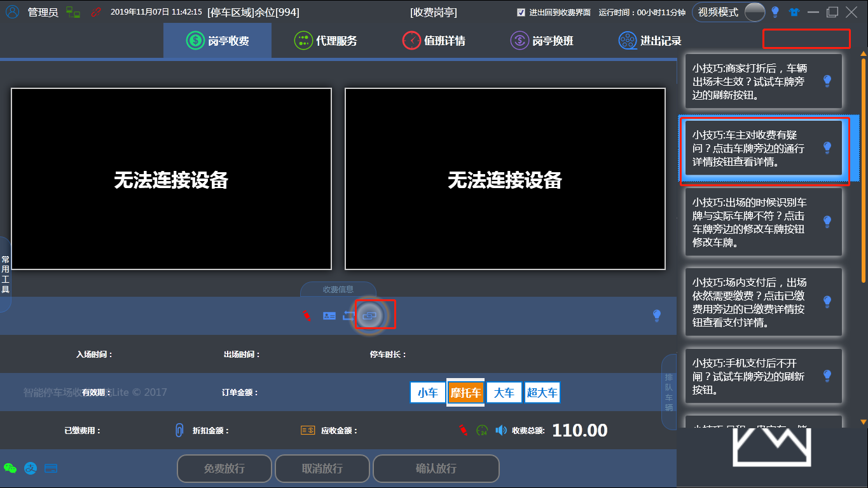Click the tips panel scrollbar down arrow
868x488 pixels.
pyautogui.click(x=863, y=422)
